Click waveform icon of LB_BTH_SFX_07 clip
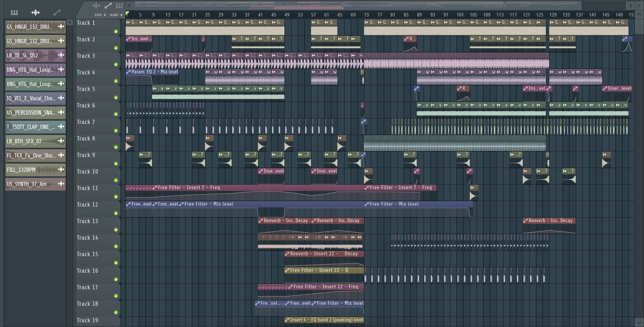 61,141
